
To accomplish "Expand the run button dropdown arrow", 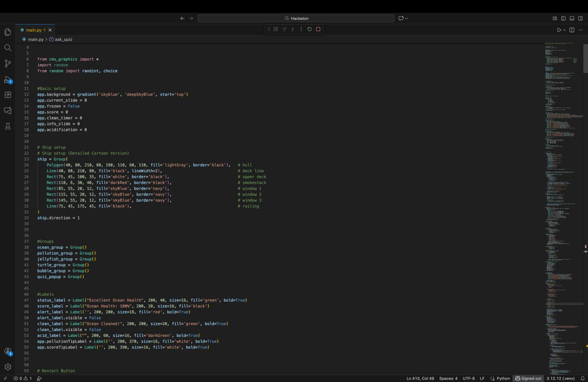I will click(564, 30).
